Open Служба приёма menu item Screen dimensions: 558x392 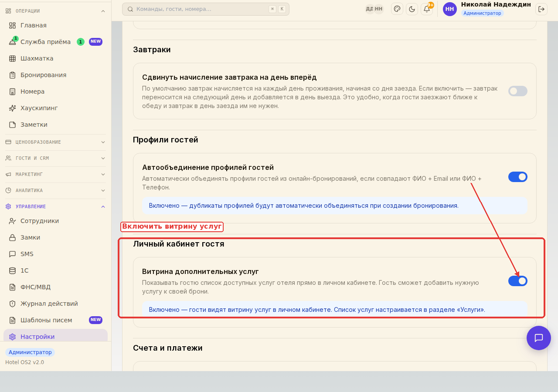[55, 42]
